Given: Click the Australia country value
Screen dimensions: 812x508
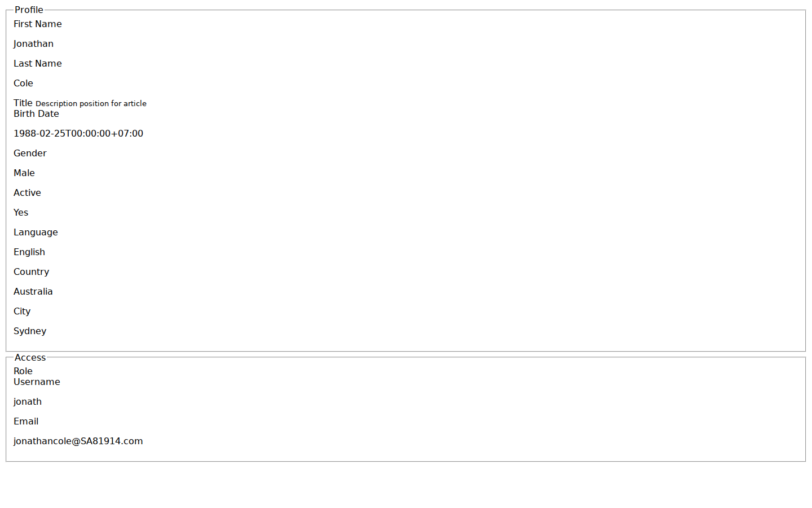Looking at the screenshot, I should (33, 291).
